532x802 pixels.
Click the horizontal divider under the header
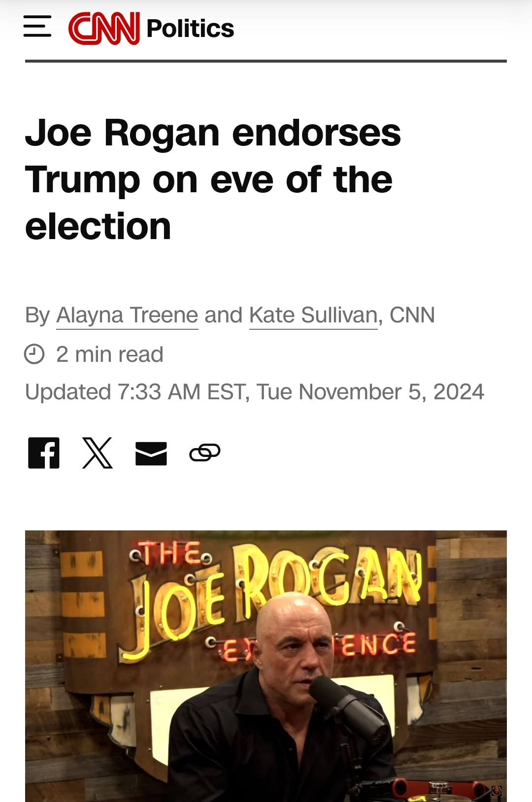[266, 61]
